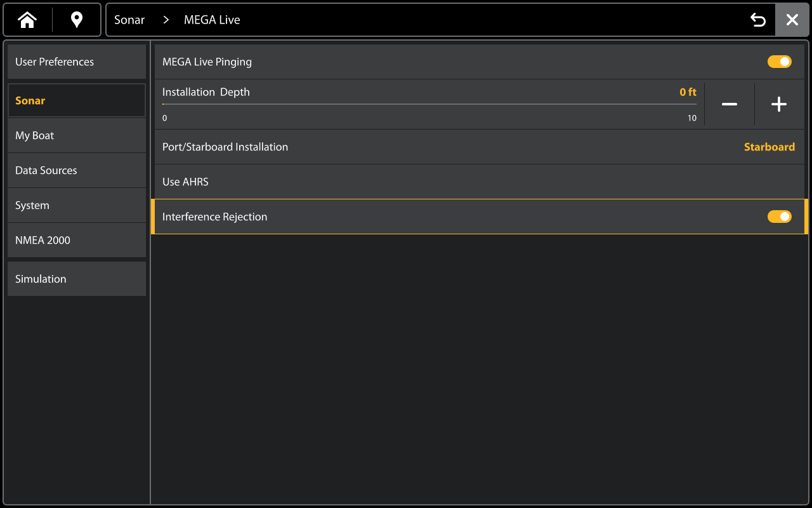Image resolution: width=812 pixels, height=508 pixels.
Task: Click the Starboard value text
Action: click(769, 147)
